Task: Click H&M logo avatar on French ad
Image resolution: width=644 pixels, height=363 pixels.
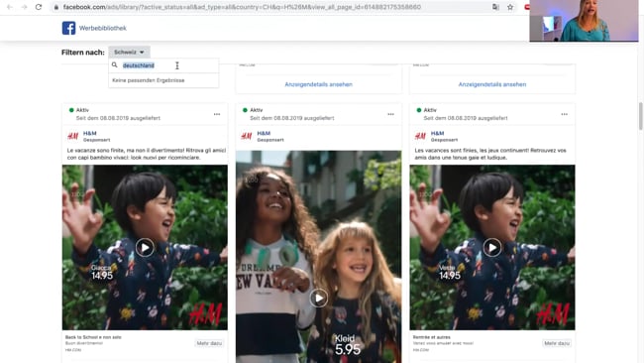Action: (x=420, y=136)
